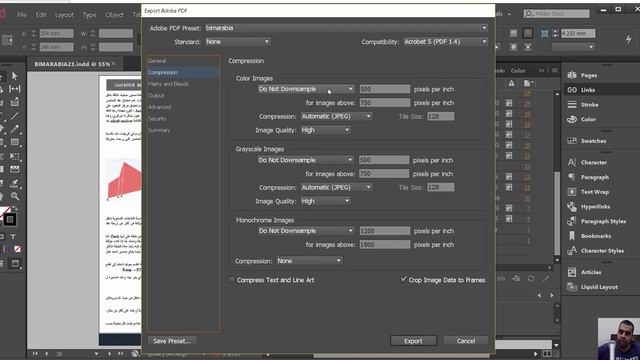Open Grayscale Images Compression dropdown
Viewport: 640px width, 360px height.
click(336, 187)
